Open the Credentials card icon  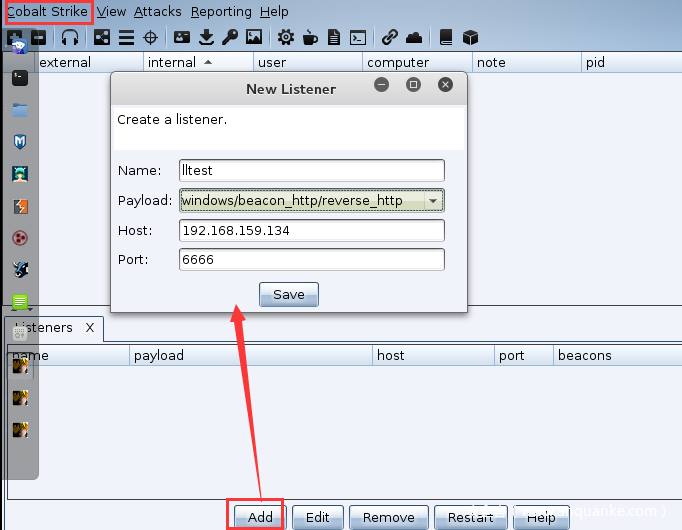[182, 37]
